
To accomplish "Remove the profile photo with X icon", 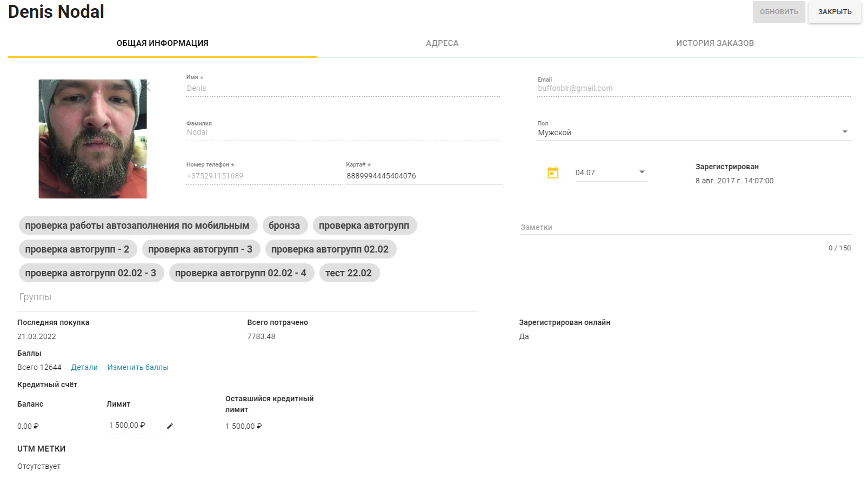I will tap(147, 87).
